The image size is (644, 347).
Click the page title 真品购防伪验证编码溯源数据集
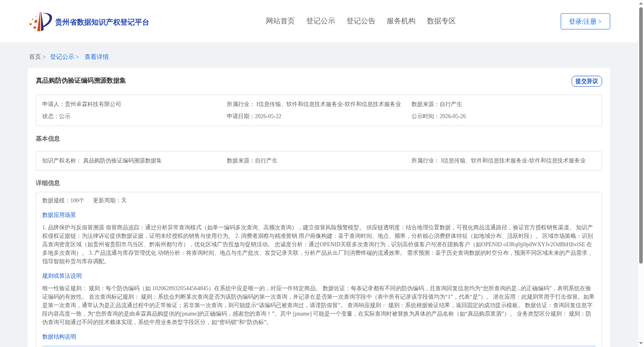[x=81, y=81]
